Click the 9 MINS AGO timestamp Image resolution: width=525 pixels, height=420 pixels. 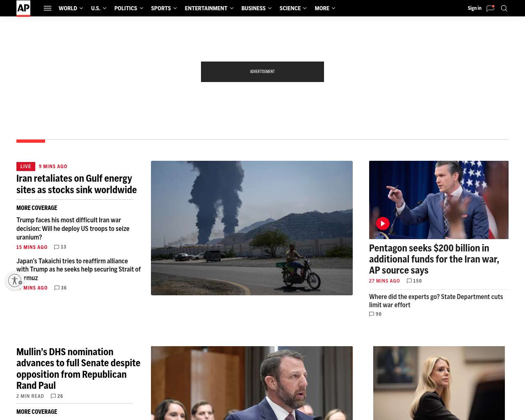coord(53,167)
